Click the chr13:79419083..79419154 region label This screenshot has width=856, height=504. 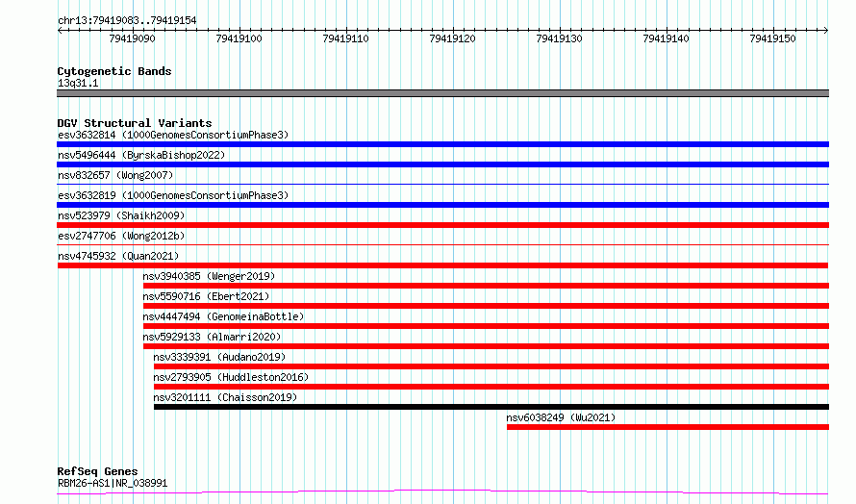tap(127, 21)
